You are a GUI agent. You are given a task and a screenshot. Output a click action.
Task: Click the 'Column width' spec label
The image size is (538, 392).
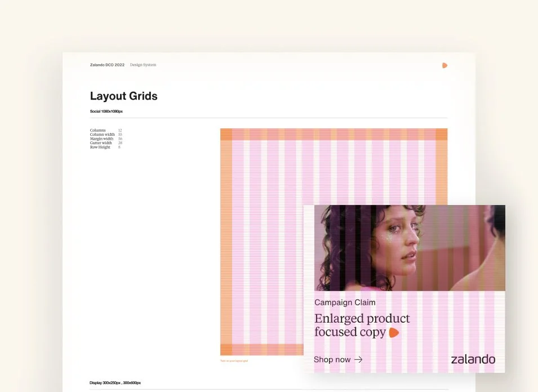102,135
